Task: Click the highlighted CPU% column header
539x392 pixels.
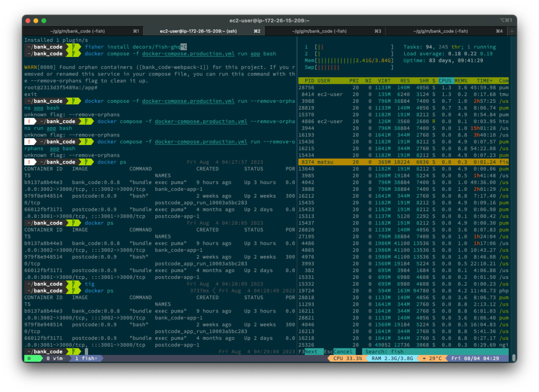Action: [445, 81]
